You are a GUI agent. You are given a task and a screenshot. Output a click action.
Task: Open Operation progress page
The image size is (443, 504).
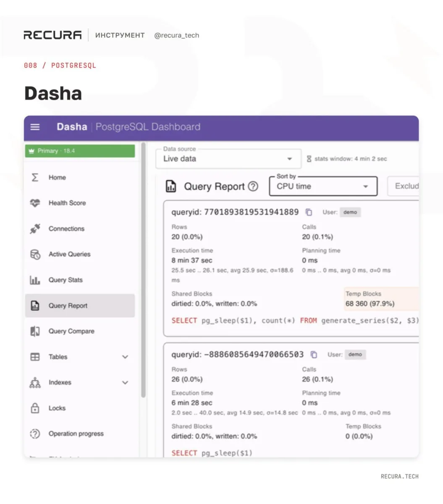(80, 434)
